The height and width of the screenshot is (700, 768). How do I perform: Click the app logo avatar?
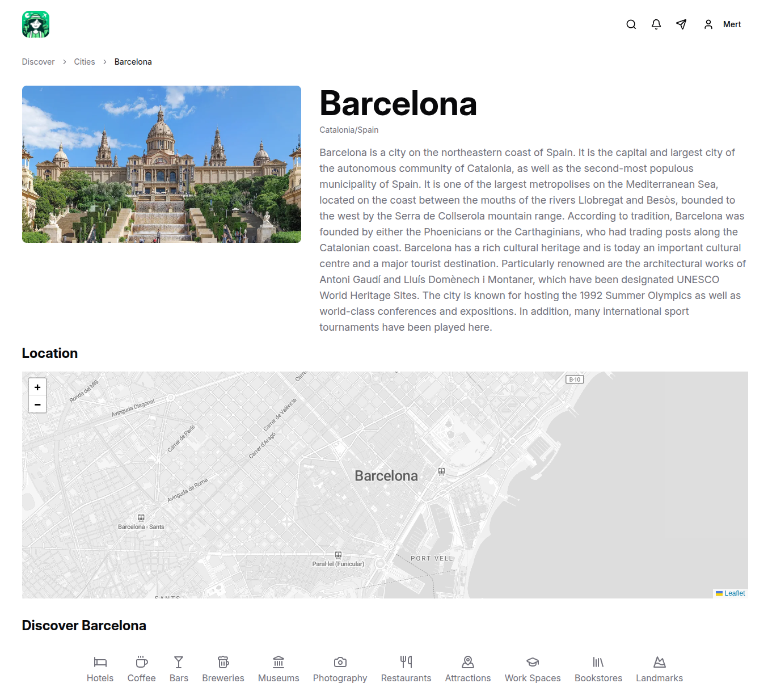pos(36,24)
